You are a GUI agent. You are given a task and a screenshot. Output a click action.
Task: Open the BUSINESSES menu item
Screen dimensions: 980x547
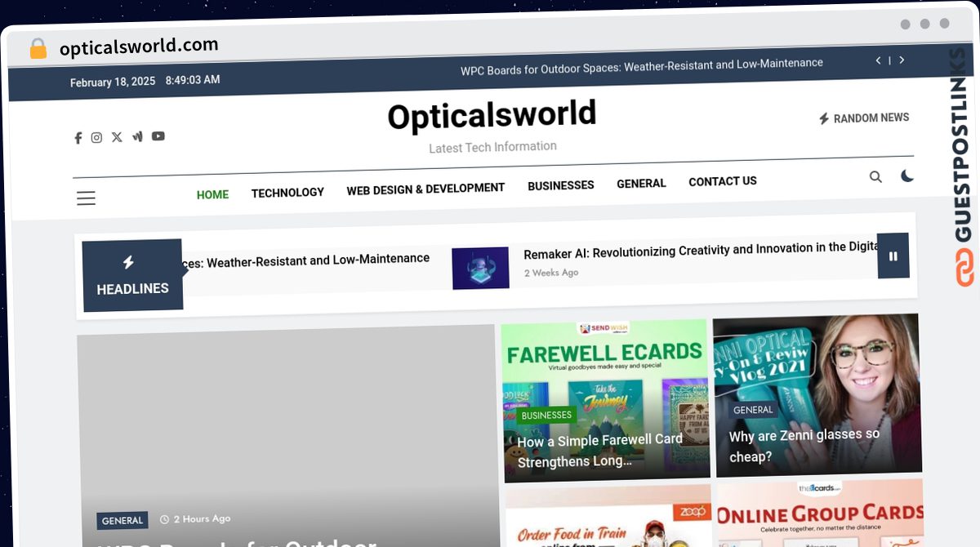561,185
